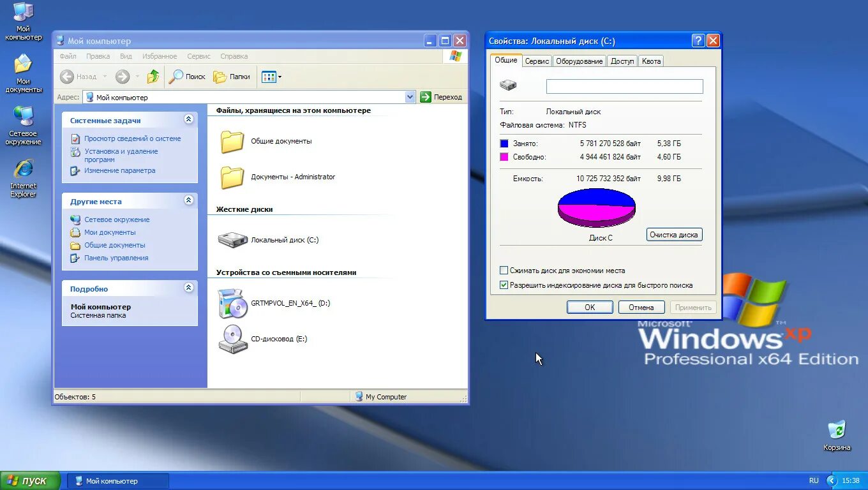Click the 15:38 clock in tray
Screen dimensions: 868x490
[851, 481]
